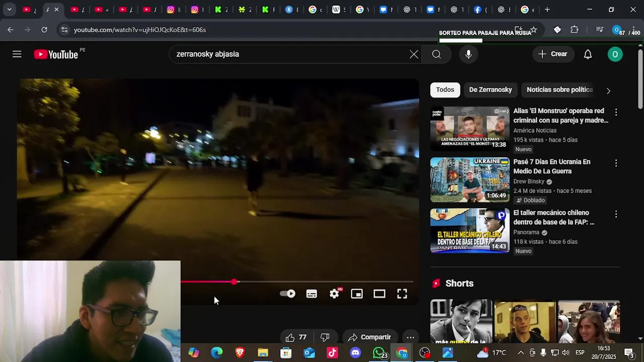
Task: Open Outlook from the taskbar
Action: [x=309, y=353]
